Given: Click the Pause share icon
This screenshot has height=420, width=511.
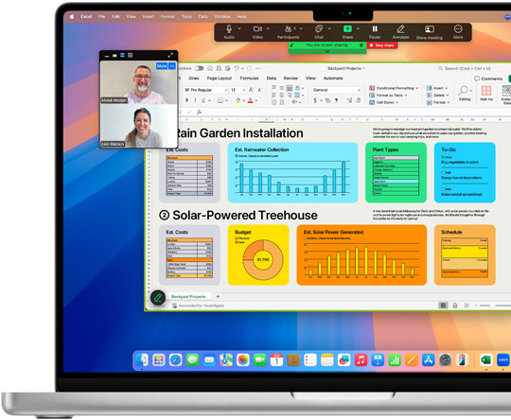Looking at the screenshot, I should pos(375,28).
